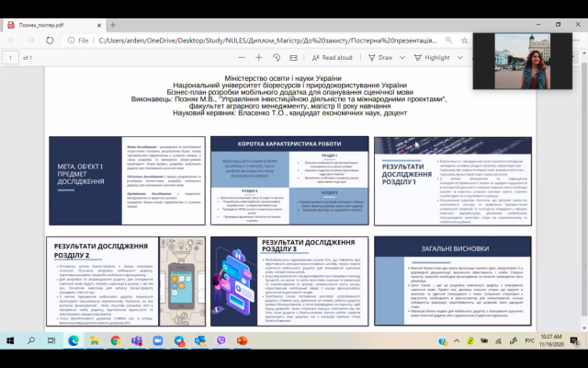Click the page number input field
Viewport: 588px width, 368px height.
[x=10, y=58]
